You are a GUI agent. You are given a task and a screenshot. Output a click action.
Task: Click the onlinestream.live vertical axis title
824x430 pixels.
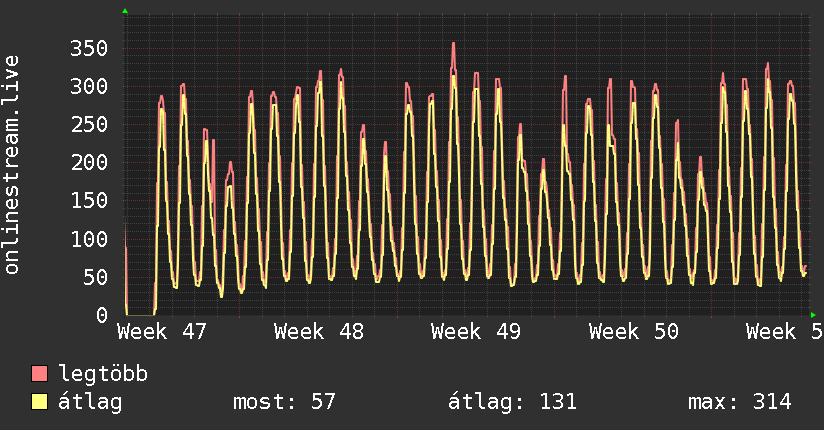click(x=12, y=165)
